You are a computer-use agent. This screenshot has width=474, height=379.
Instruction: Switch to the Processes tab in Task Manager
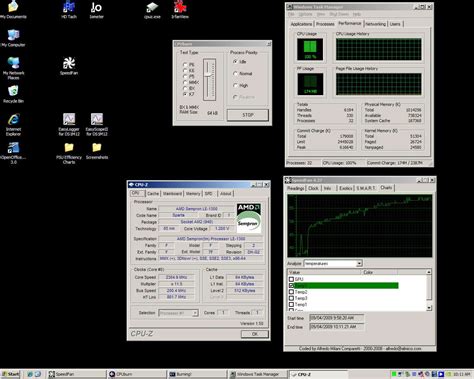[325, 24]
